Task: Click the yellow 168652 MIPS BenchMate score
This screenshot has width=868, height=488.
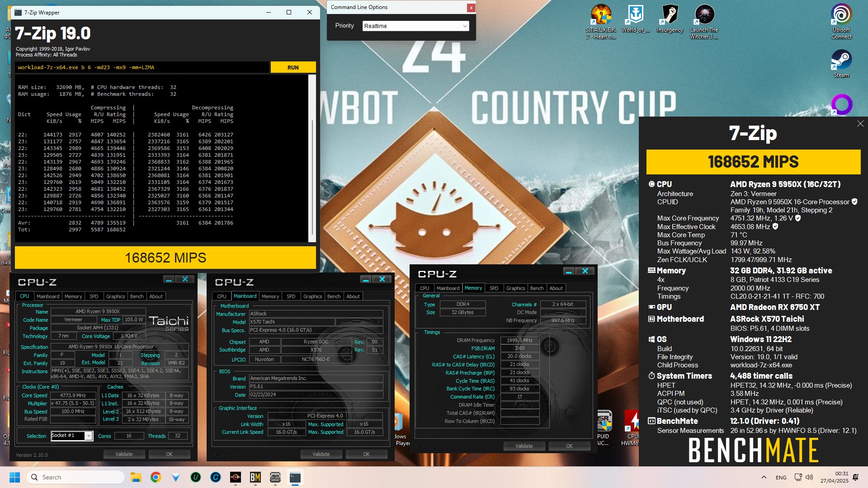Action: click(753, 162)
